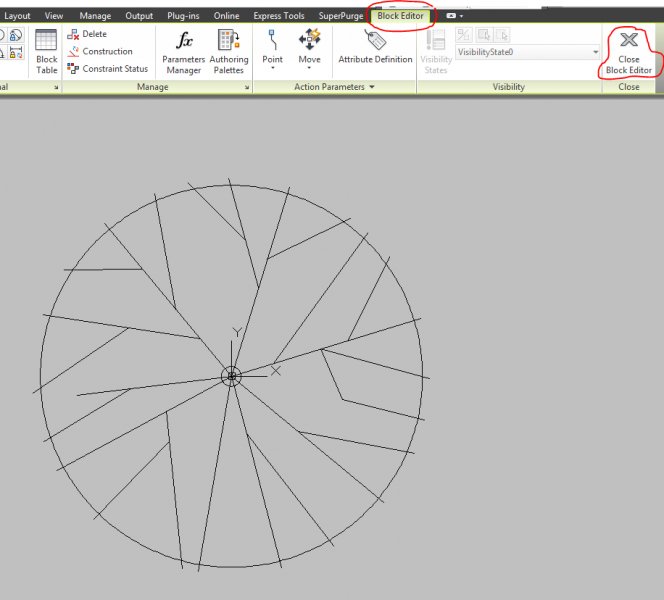Click the Delete constraint icon
The height and width of the screenshot is (600, 664).
74,34
